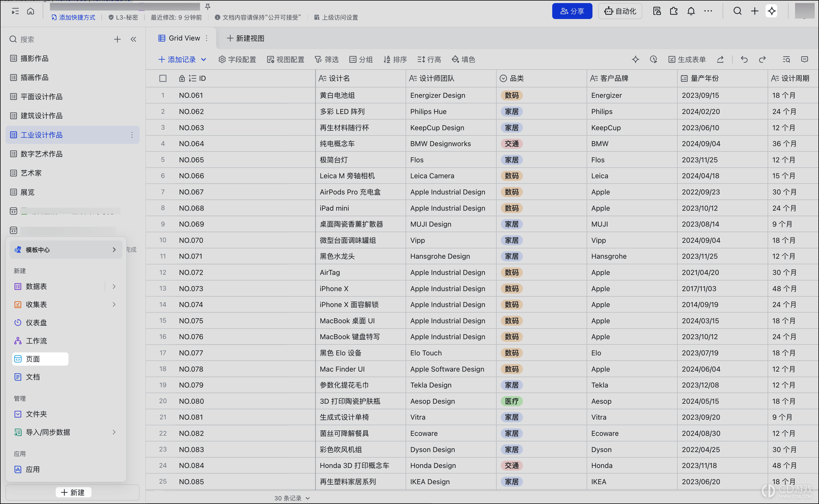Viewport: 819px width, 504px height.
Task: Open 填色 fill color tool
Action: [x=463, y=60]
